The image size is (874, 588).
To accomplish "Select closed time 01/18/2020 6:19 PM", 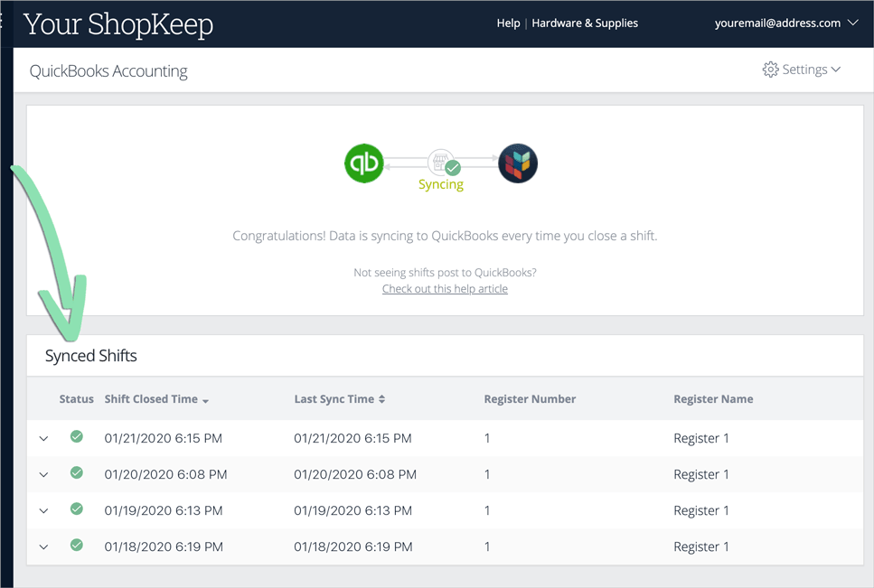I will 164,547.
